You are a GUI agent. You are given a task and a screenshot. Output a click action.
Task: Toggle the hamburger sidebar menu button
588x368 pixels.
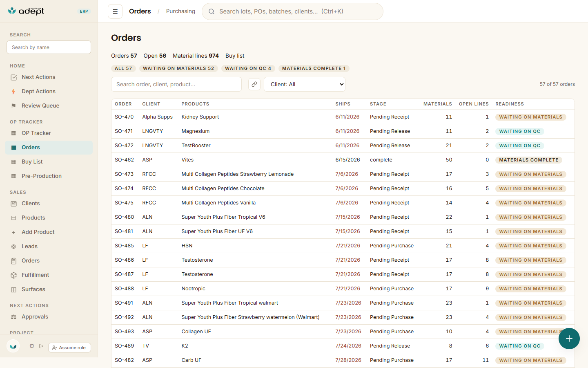click(x=115, y=11)
